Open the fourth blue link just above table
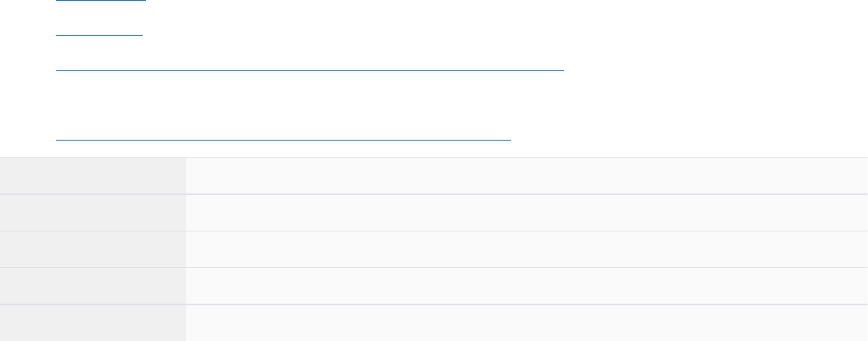Image resolution: width=868 pixels, height=341 pixels. (x=283, y=138)
